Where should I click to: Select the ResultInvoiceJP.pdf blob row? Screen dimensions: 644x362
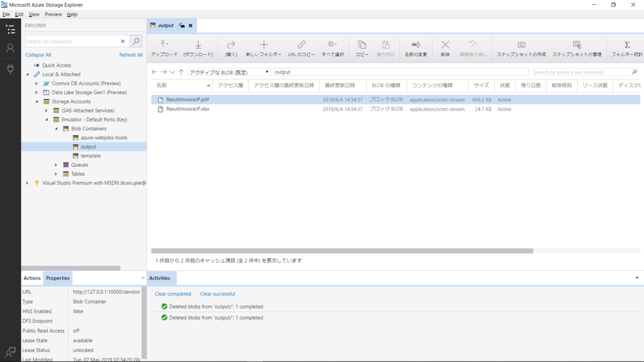pos(396,100)
